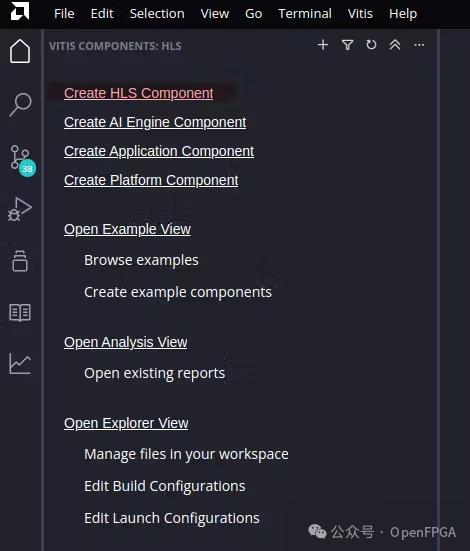Open the Terminal menu
This screenshot has width=470, height=551.
[x=305, y=14]
